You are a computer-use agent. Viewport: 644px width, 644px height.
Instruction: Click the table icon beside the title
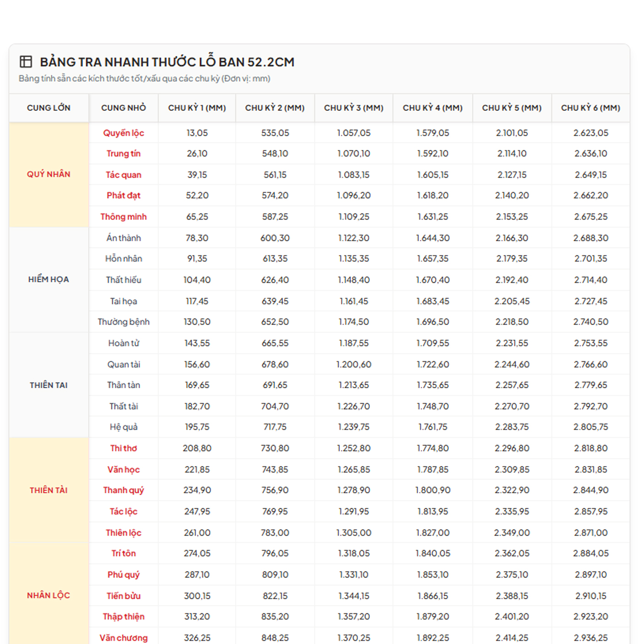[x=26, y=62]
